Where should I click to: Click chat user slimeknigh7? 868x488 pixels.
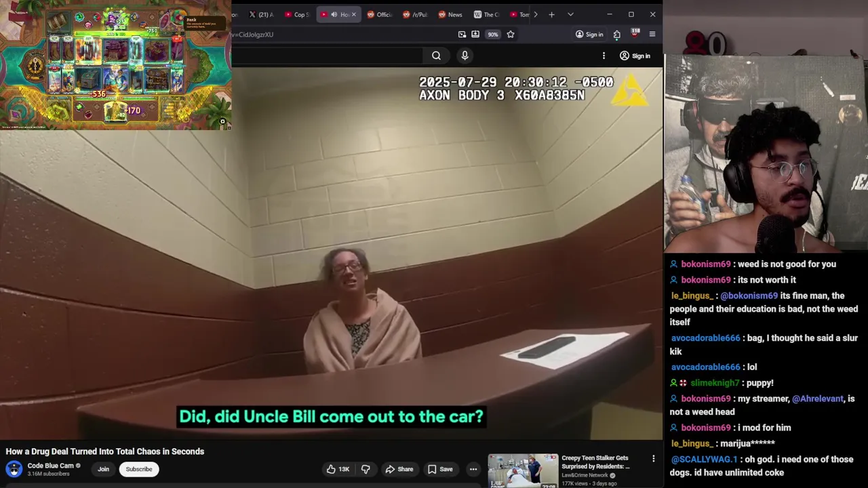click(x=715, y=383)
